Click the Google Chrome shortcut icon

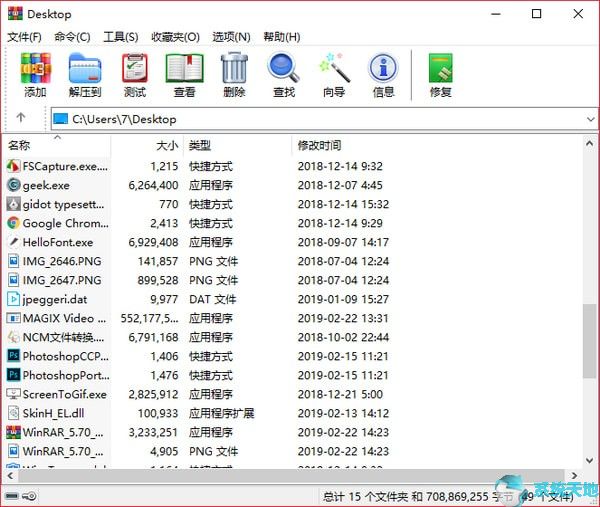pos(13,223)
